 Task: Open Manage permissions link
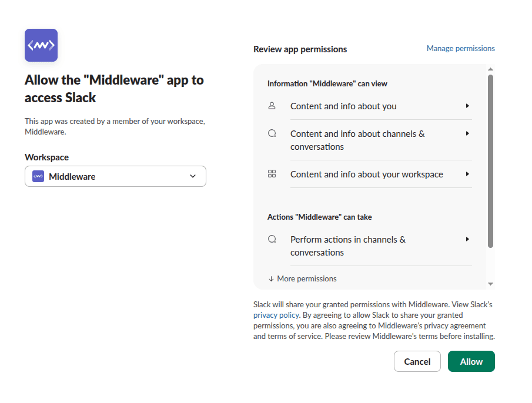[x=460, y=49]
